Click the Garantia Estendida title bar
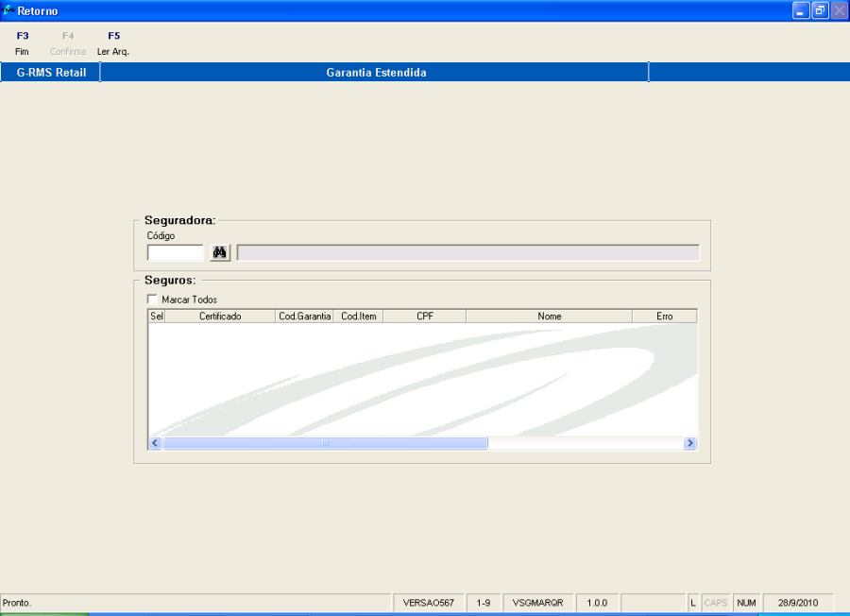850x616 pixels. coord(375,72)
